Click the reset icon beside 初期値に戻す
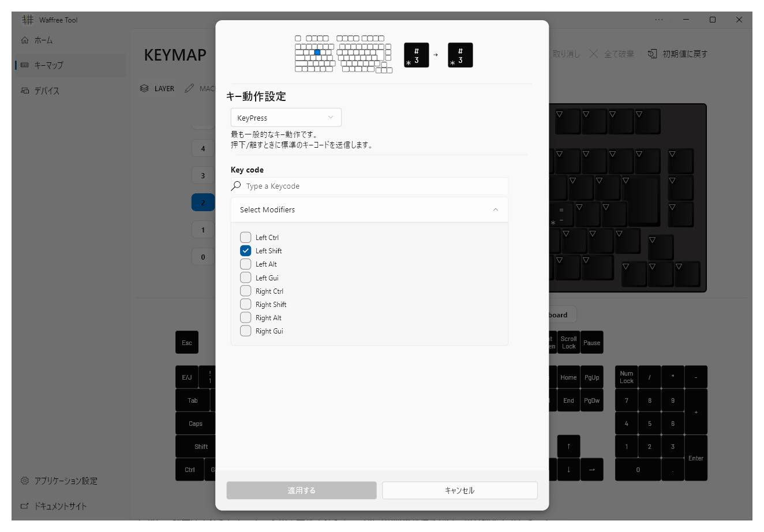The image size is (764, 532). (653, 54)
